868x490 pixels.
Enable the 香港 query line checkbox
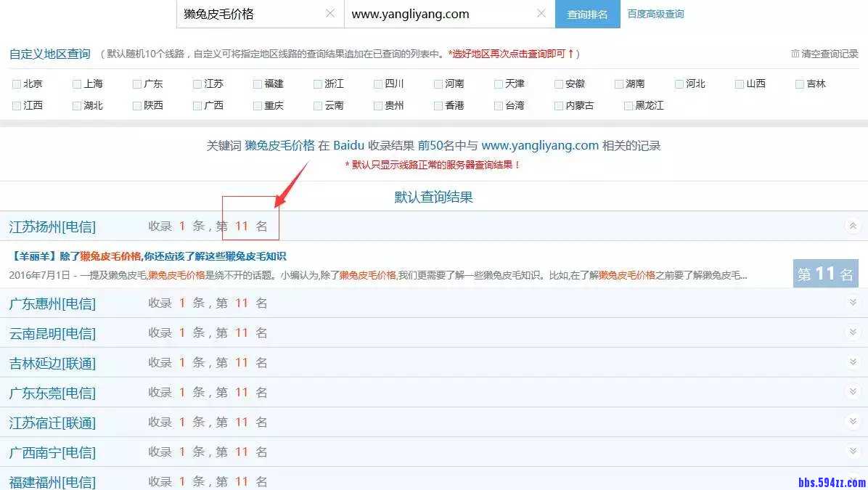click(438, 105)
